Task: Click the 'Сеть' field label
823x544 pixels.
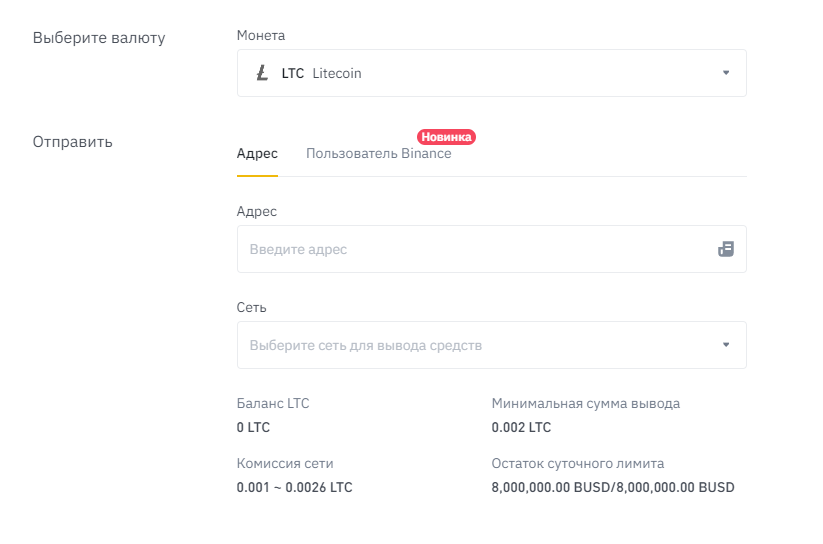Action: pos(251,307)
